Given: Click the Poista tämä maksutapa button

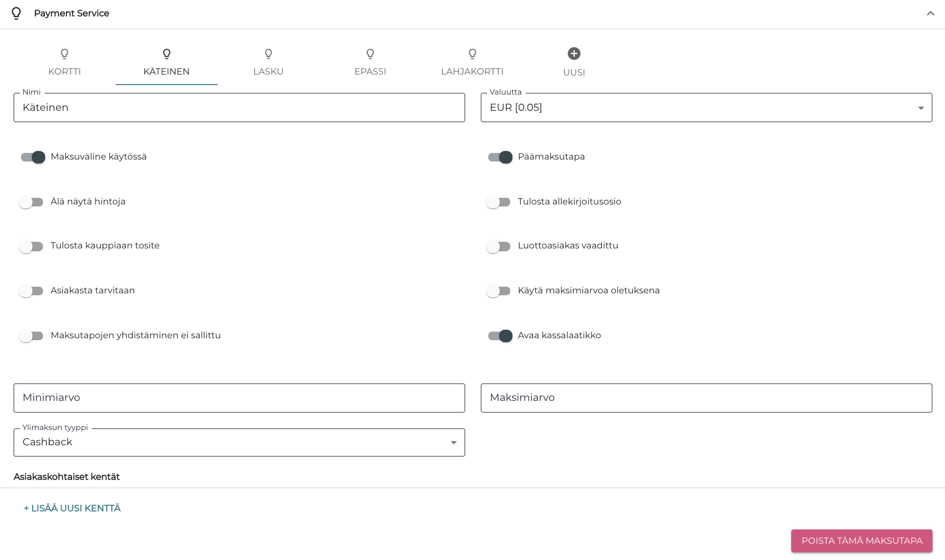Looking at the screenshot, I should (x=861, y=541).
